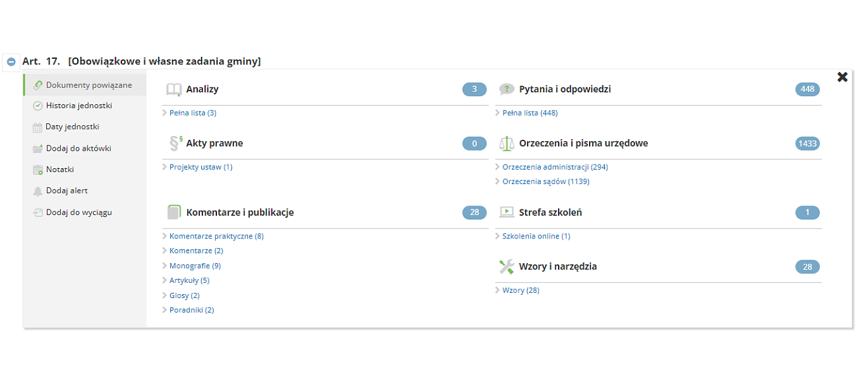The height and width of the screenshot is (384, 868).
Task: Click the Wzory i narzędzia tools icon
Action: [x=507, y=267]
